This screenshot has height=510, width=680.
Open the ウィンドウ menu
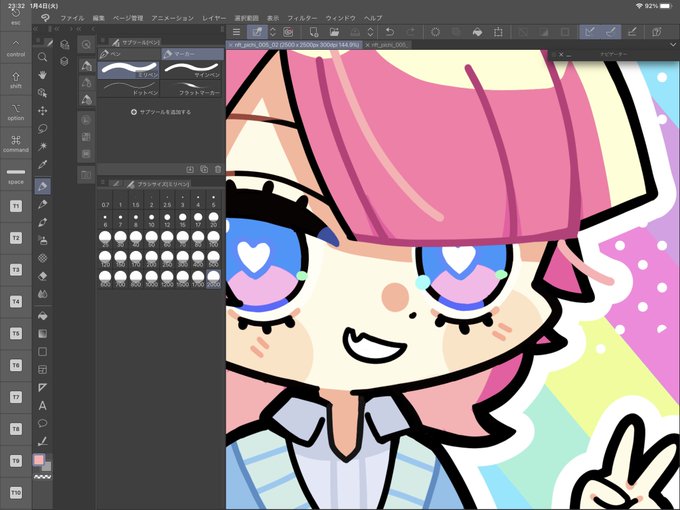click(340, 18)
